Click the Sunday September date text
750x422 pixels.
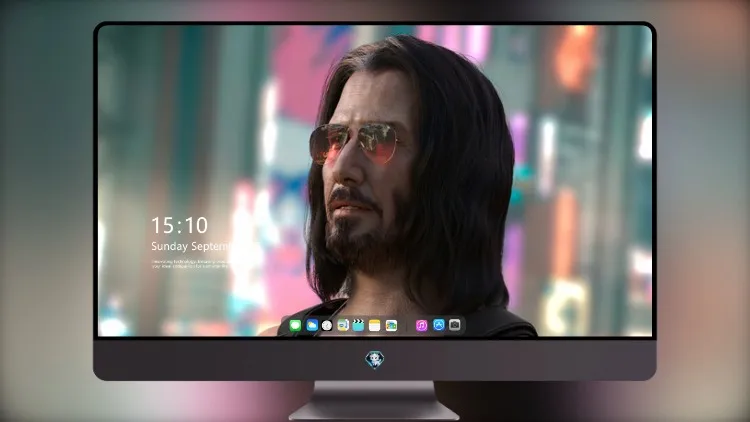[x=190, y=246]
